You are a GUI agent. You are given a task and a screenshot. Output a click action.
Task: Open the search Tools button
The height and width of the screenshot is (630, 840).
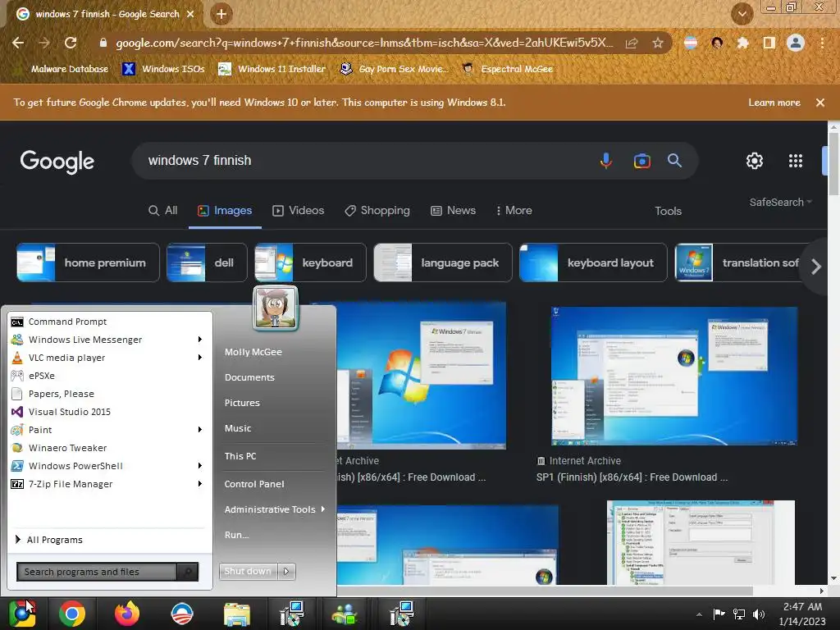668,211
